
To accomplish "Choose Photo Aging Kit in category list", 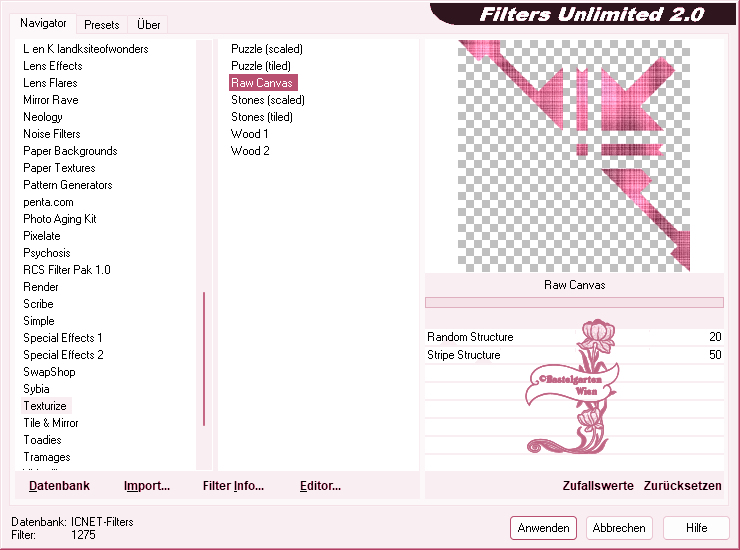I will tap(60, 219).
